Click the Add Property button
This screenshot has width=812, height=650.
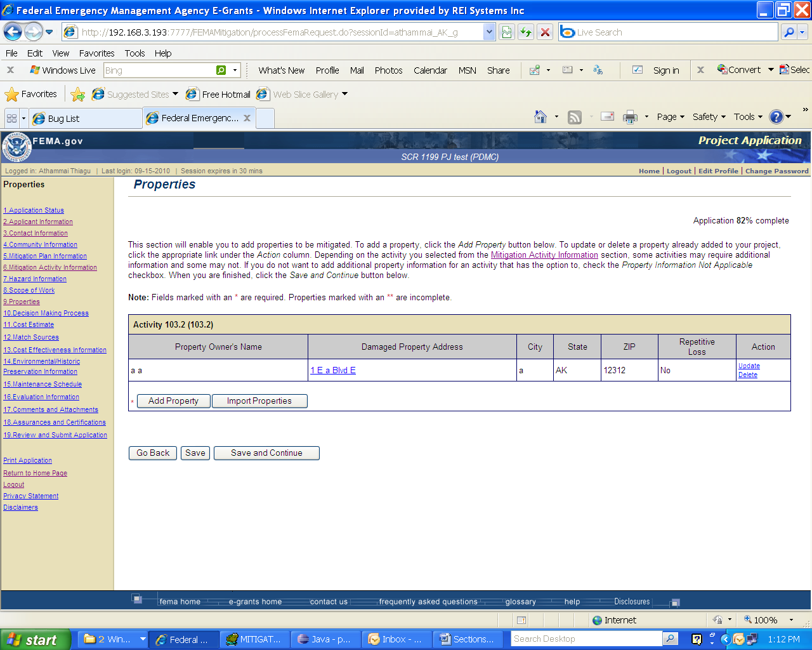(x=173, y=401)
